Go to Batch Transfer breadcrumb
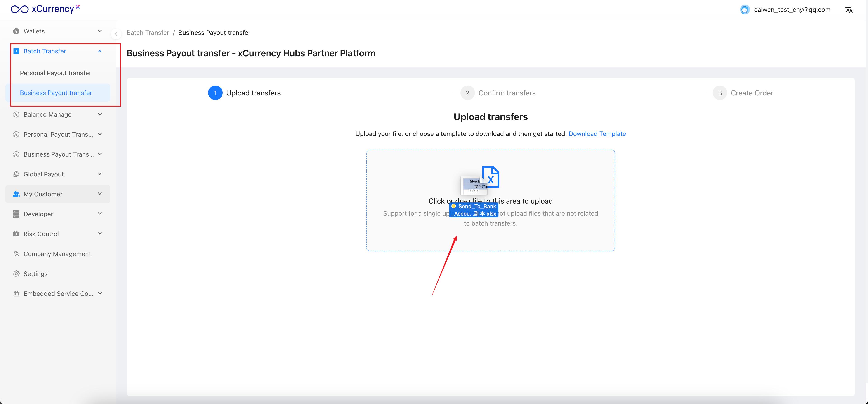Viewport: 868px width, 404px height. pos(148,33)
